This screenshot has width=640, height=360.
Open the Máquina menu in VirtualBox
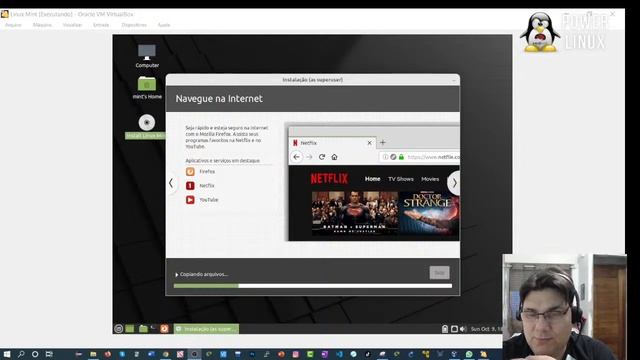tap(42, 25)
